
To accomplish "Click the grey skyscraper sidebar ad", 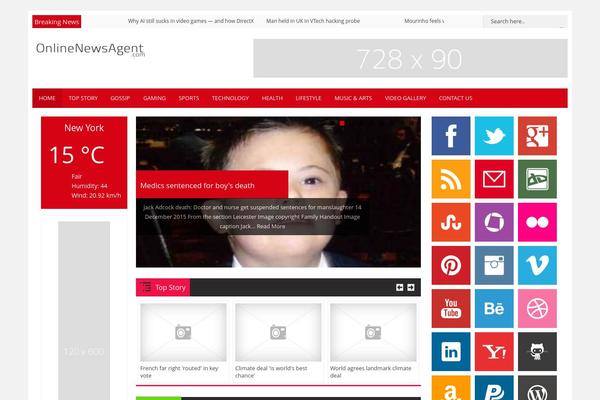I will coord(84,311).
